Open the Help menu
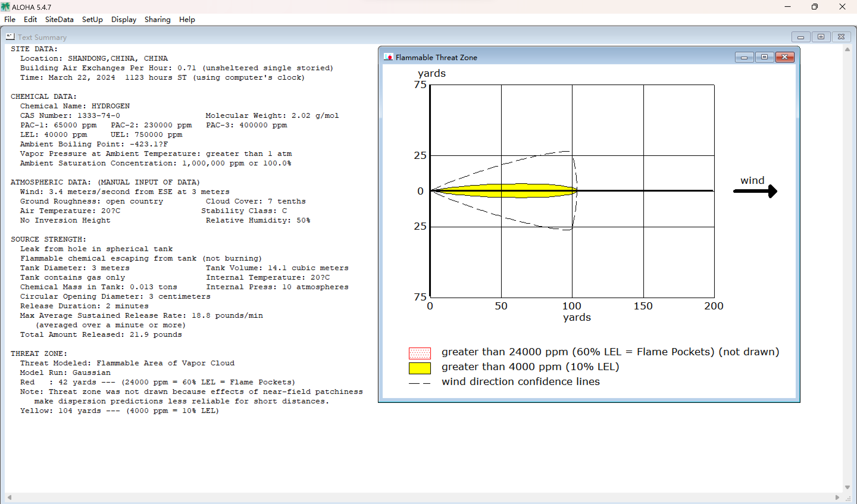Screen dimensions: 857x504 (187, 19)
